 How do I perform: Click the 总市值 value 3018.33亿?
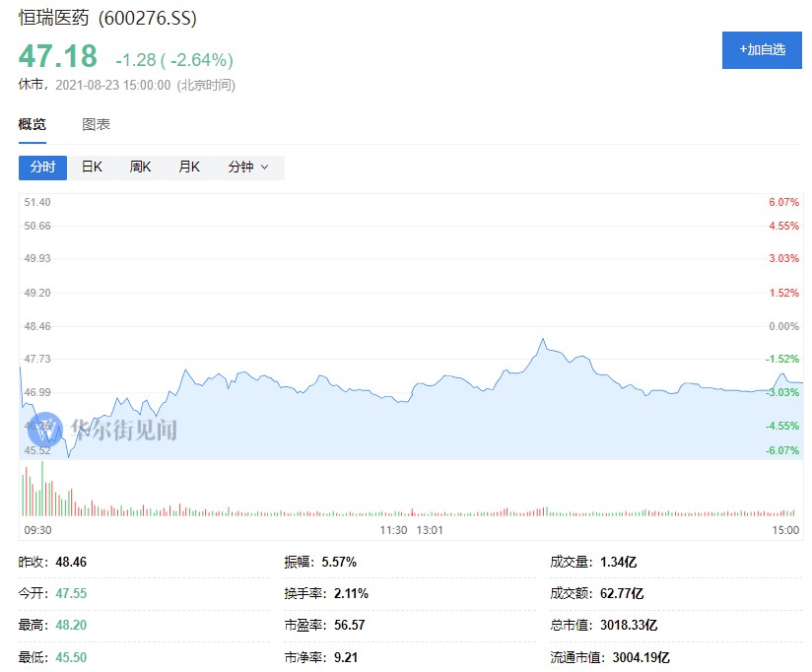click(x=629, y=626)
